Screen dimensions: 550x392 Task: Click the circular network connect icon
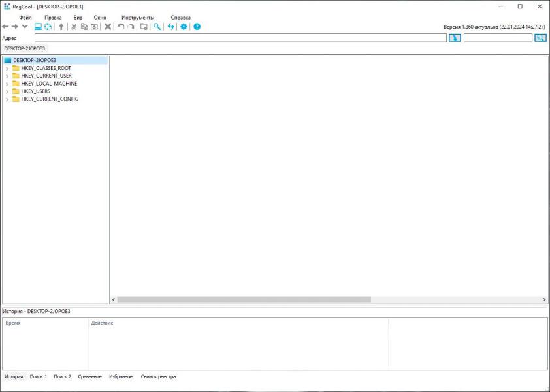[x=48, y=27]
